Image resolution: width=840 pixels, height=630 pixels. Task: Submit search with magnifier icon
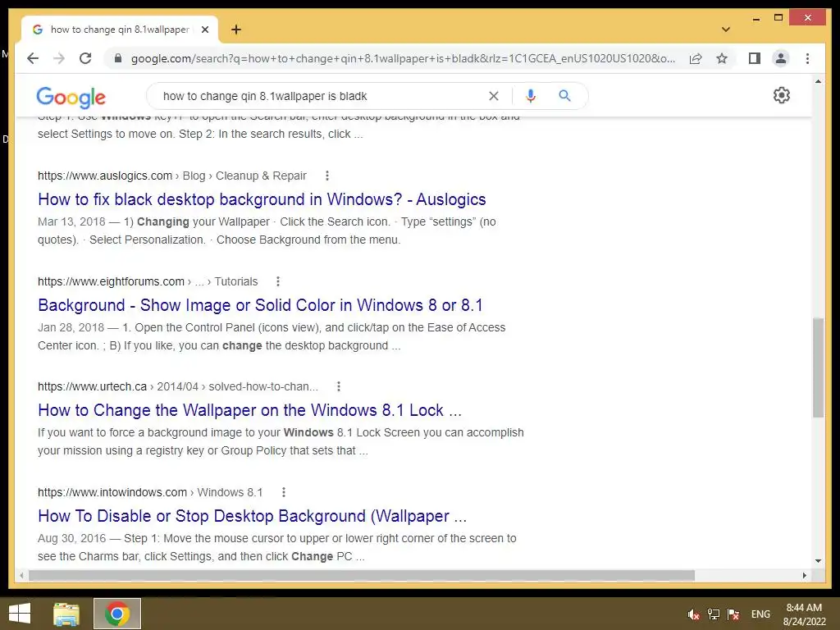coord(564,96)
